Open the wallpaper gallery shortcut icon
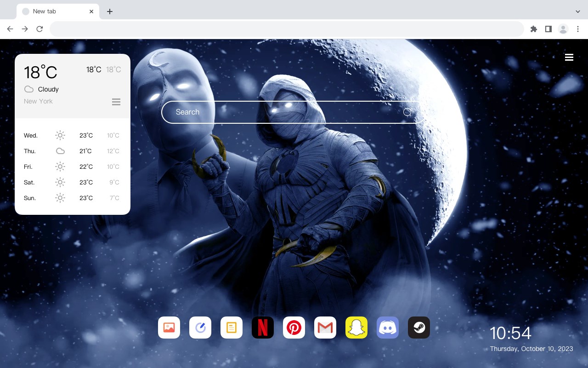 tap(169, 328)
